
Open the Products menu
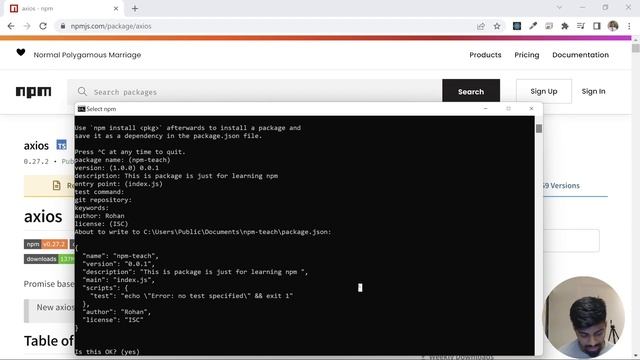pyautogui.click(x=485, y=55)
